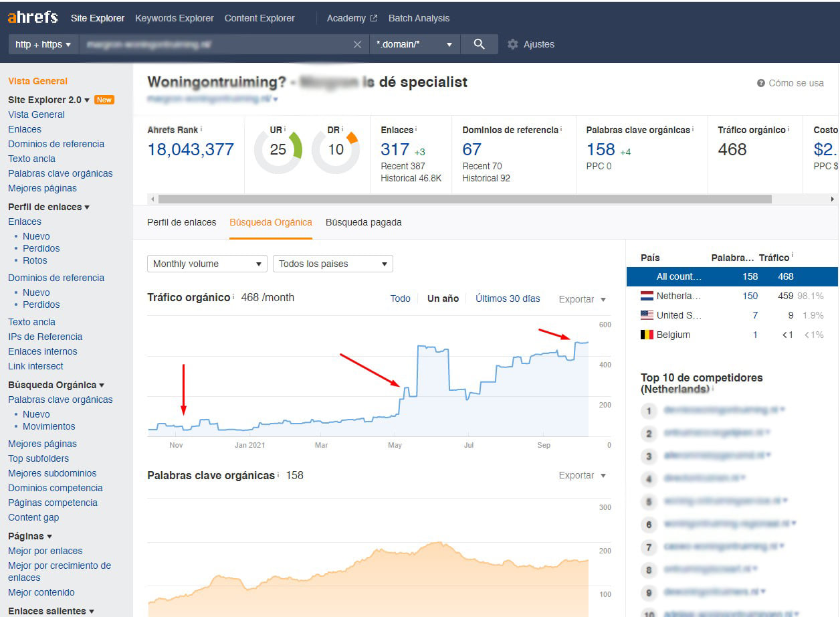Collapse the Perfil de enlaces sidebar section
Viewport: 840px width, 617px height.
[x=49, y=207]
